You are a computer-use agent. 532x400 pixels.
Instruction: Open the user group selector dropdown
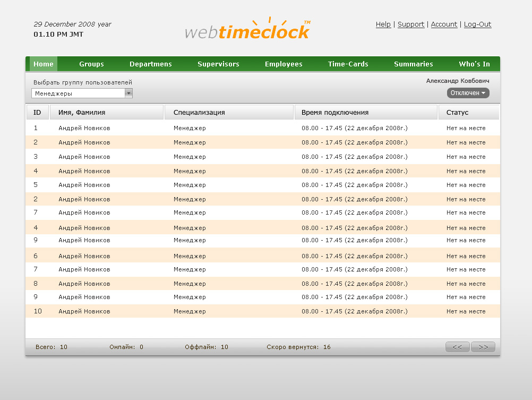click(128, 93)
